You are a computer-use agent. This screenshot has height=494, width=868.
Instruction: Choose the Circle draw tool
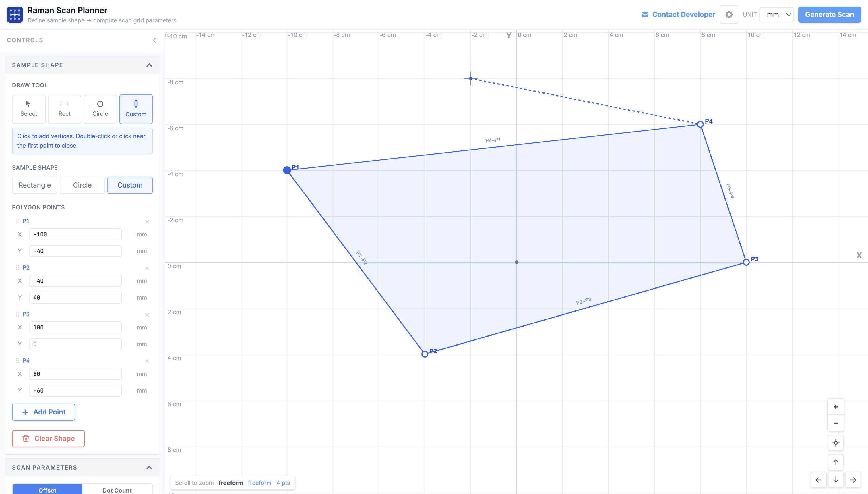(100, 109)
